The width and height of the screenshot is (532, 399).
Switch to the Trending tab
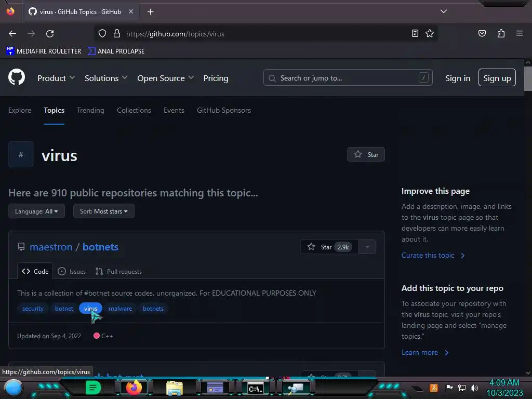click(x=90, y=110)
